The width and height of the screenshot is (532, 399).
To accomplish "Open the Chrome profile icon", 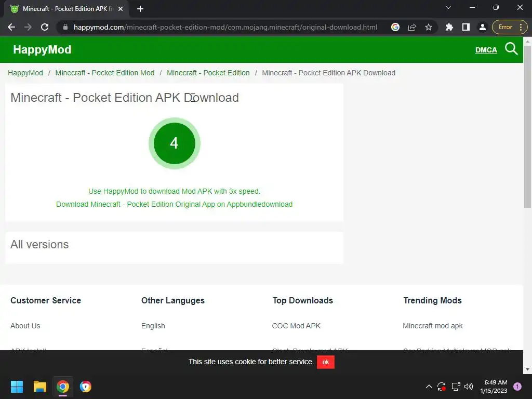I will pos(483,27).
